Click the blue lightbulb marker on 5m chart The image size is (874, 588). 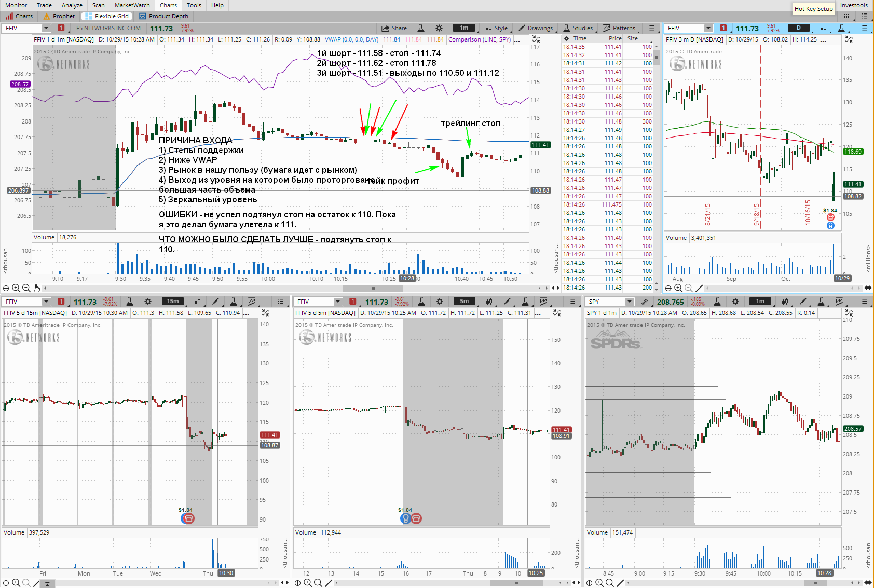coord(405,518)
